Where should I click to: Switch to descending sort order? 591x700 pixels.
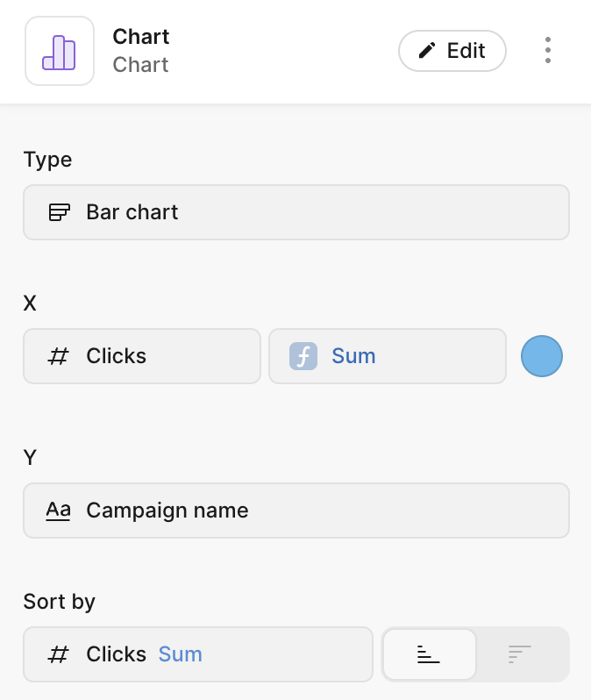pos(520,654)
